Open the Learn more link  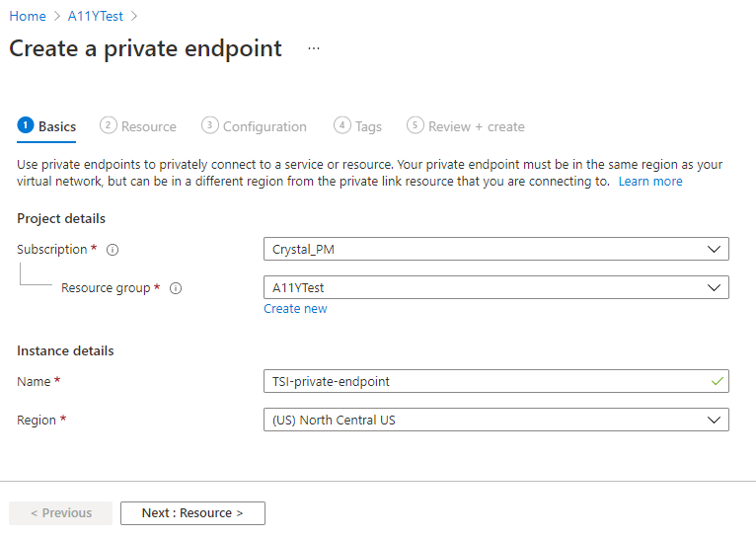click(x=649, y=182)
